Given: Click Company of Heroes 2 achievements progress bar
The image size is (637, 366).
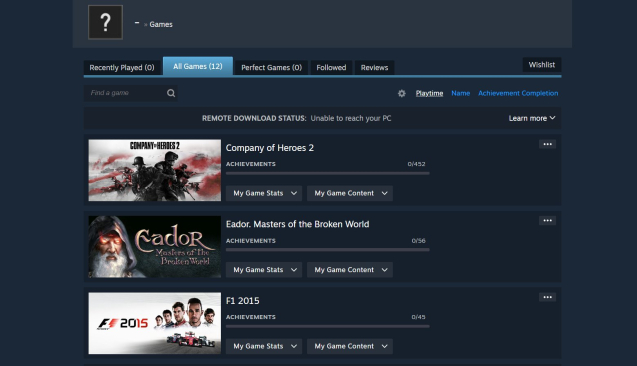Looking at the screenshot, I should click(327, 173).
